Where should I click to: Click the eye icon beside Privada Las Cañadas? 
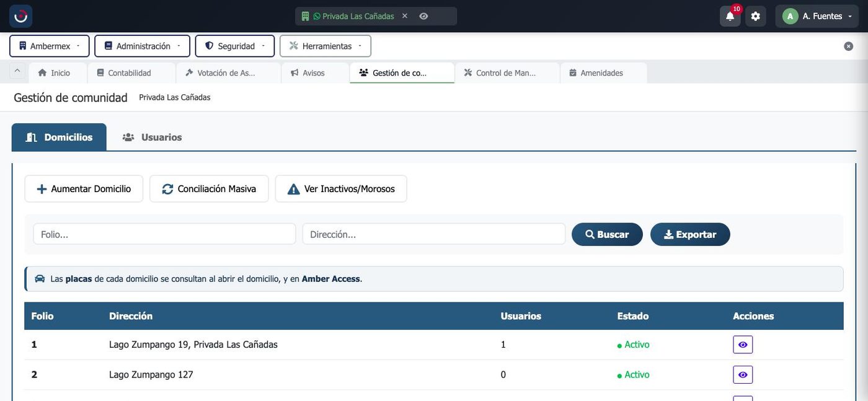[x=423, y=16]
